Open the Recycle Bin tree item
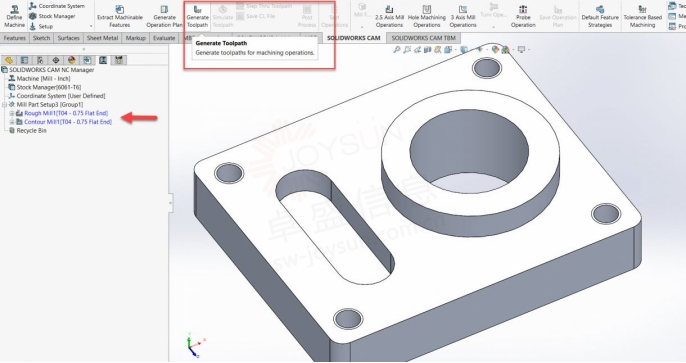The height and width of the screenshot is (363, 686). coord(28,131)
